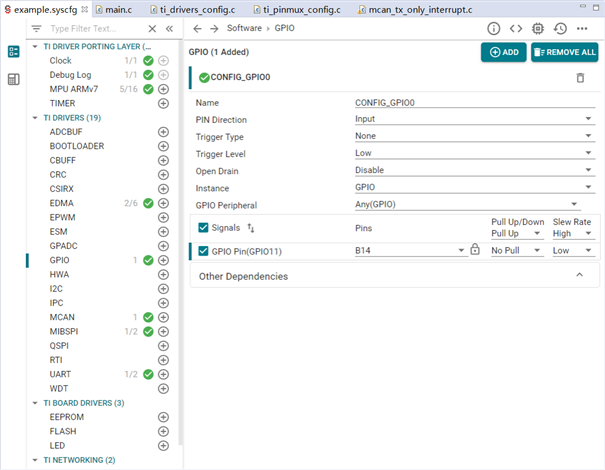The height and width of the screenshot is (470, 605).
Task: Add a CRC instance via plus icon
Action: pyautogui.click(x=163, y=175)
